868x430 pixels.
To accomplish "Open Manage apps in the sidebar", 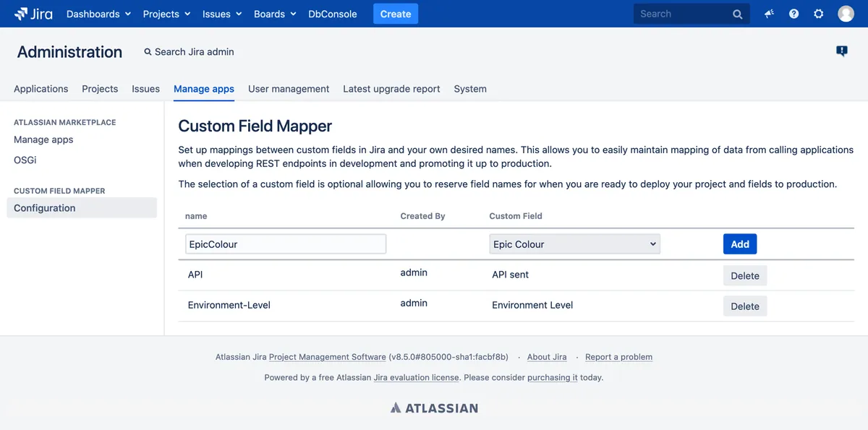I will coord(43,139).
